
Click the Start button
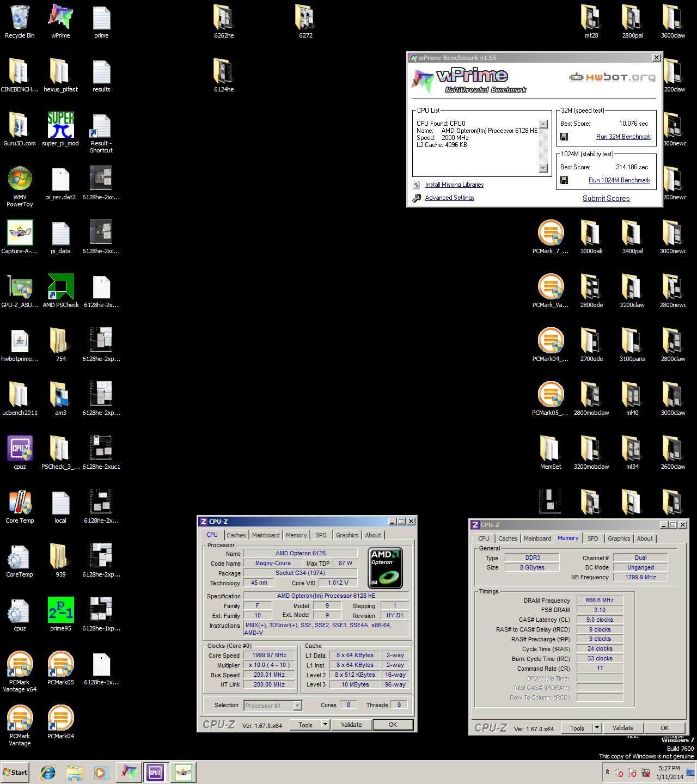pyautogui.click(x=15, y=772)
